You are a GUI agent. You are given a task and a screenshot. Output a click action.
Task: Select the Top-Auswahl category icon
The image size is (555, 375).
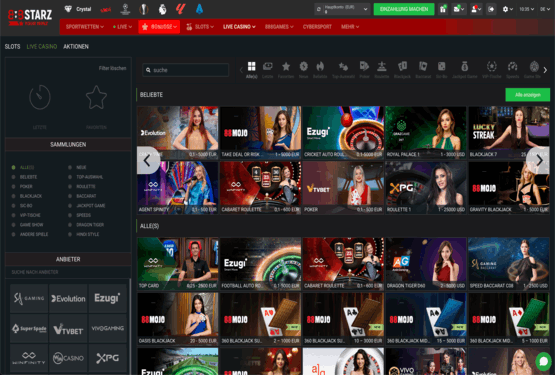point(343,66)
